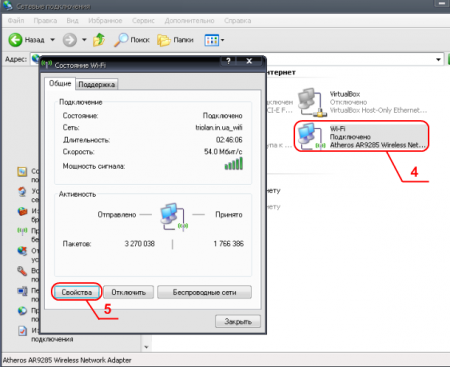Open Беспроводные сети button
450x367 pixels.
pyautogui.click(x=204, y=292)
